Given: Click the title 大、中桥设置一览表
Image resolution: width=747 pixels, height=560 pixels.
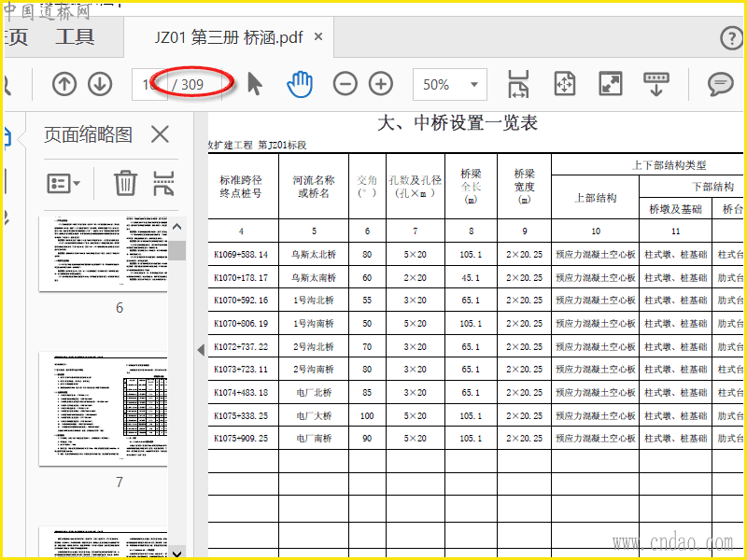Looking at the screenshot, I should (458, 123).
